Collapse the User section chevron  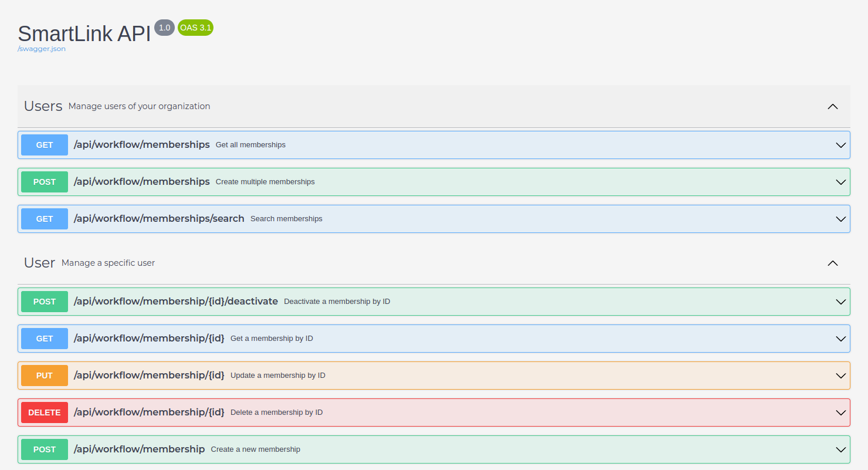(x=832, y=263)
